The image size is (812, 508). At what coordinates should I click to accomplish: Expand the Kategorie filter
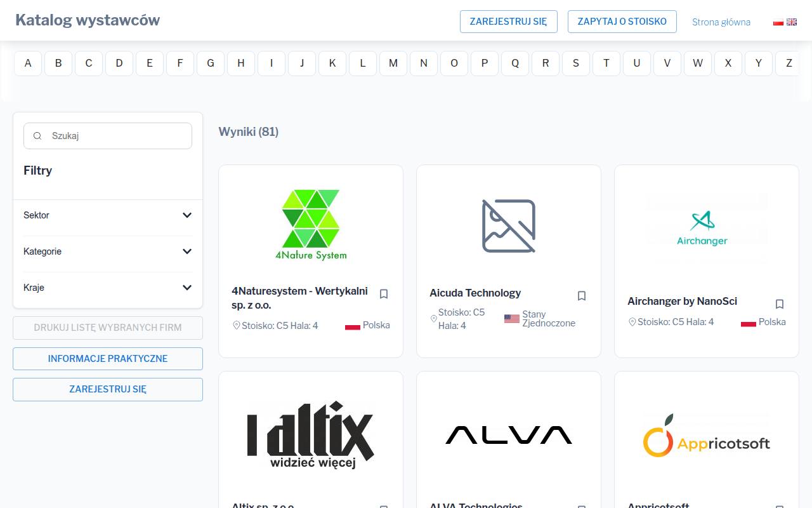[108, 251]
